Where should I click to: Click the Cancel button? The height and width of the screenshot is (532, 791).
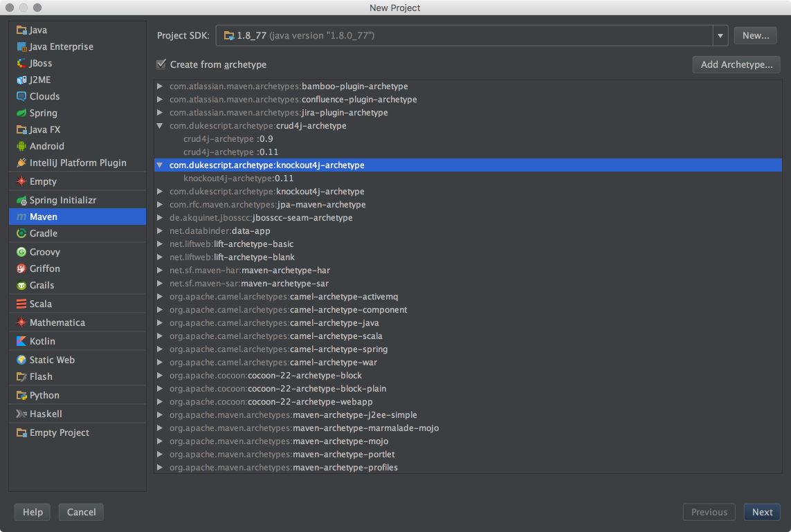point(81,512)
